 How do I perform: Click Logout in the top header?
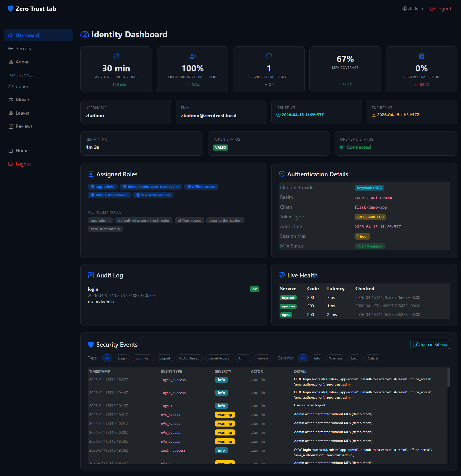pos(440,9)
